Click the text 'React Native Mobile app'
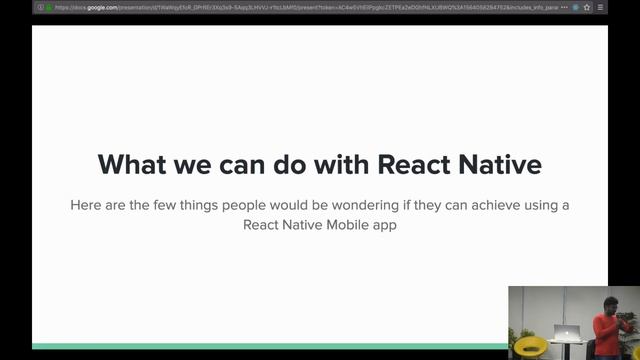640x360 pixels. [320, 225]
